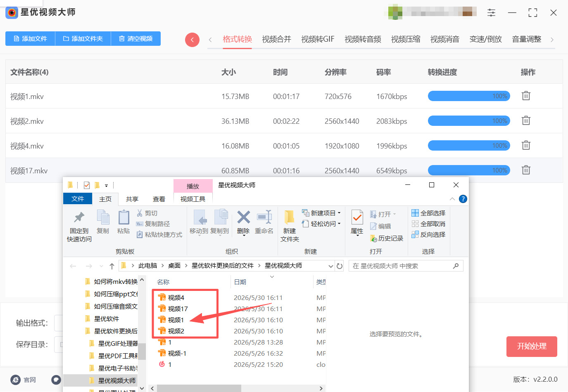Viewport: 568px width, 392px height.
Task: Open recent locations dropdown near navigation arrows
Action: click(101, 266)
